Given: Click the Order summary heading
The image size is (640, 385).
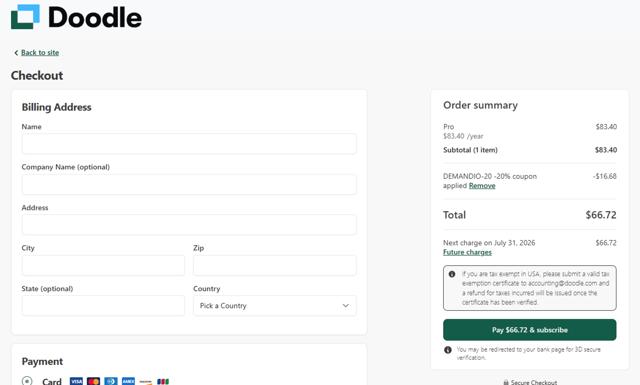Looking at the screenshot, I should click(480, 105).
